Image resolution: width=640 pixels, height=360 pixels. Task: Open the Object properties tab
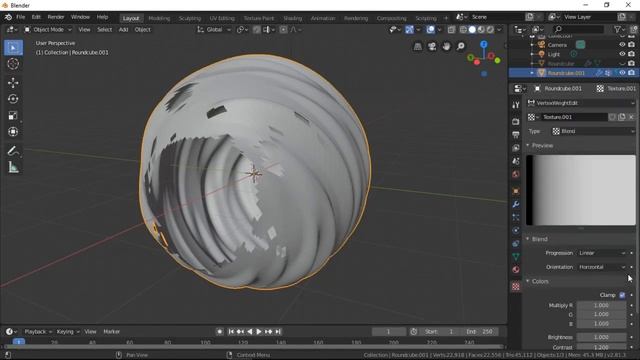pyautogui.click(x=516, y=191)
